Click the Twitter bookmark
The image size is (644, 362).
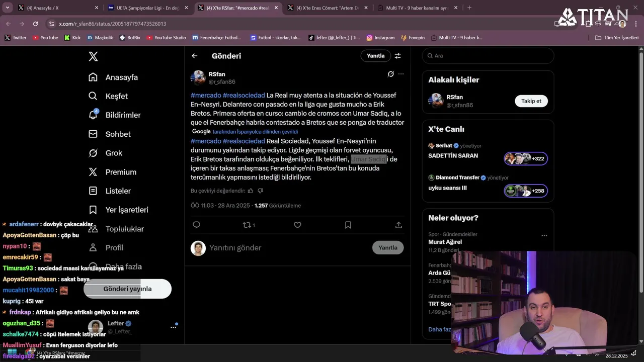click(15, 38)
